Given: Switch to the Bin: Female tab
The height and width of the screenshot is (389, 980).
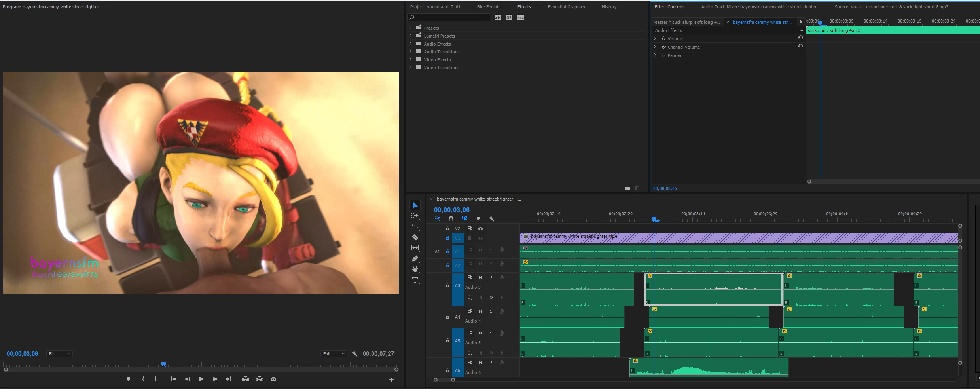Looking at the screenshot, I should (x=489, y=7).
